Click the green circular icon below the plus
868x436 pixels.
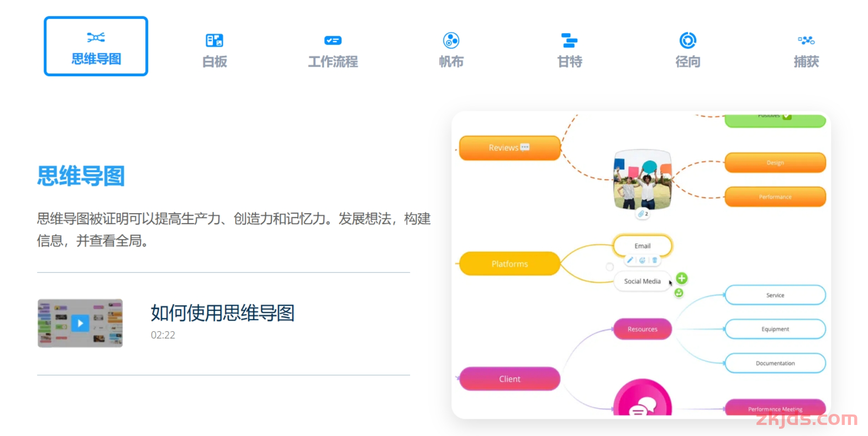[x=678, y=293]
